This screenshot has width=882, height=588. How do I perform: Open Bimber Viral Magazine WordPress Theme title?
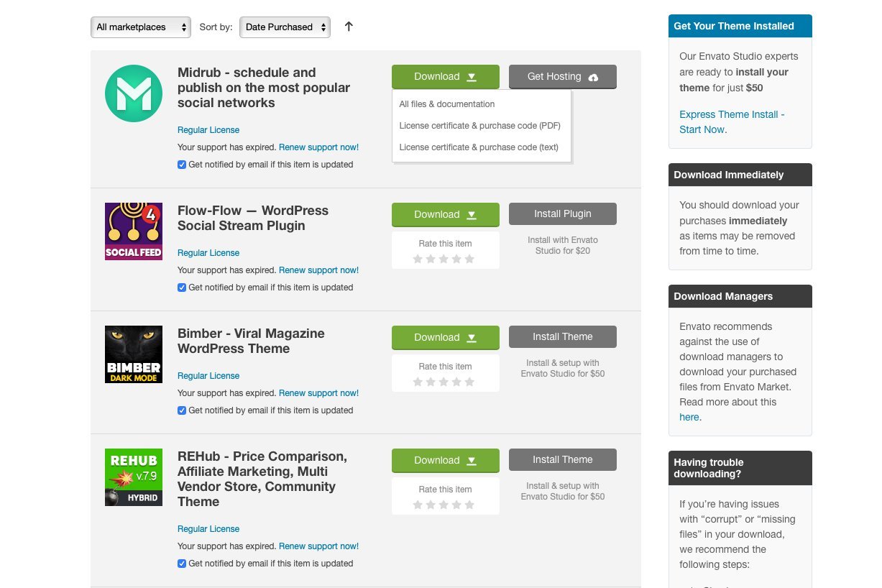(251, 341)
